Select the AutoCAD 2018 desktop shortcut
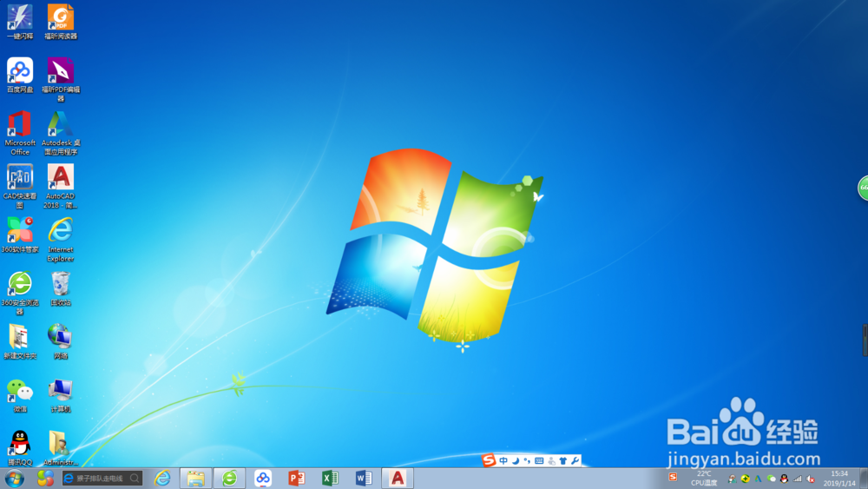The width and height of the screenshot is (868, 489). 61,186
